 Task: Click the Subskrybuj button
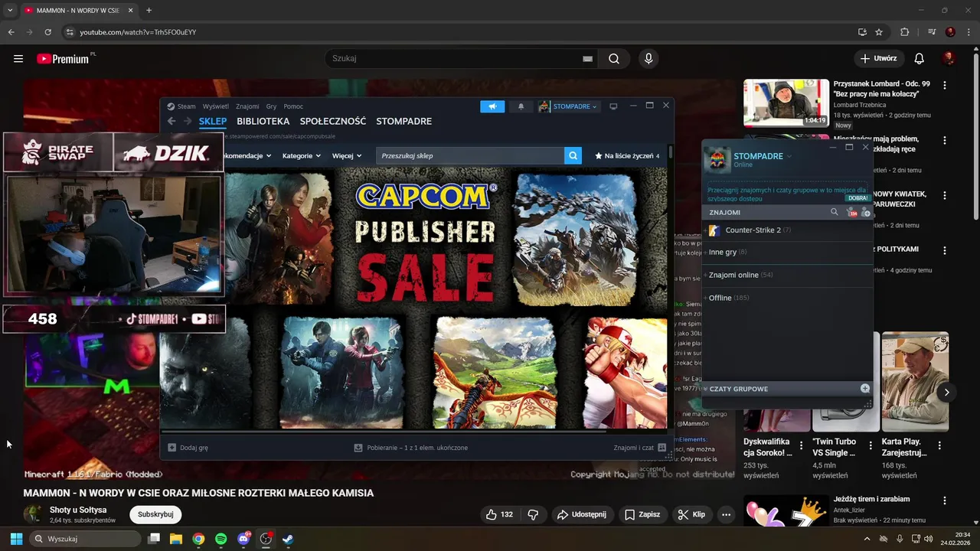pyautogui.click(x=155, y=514)
